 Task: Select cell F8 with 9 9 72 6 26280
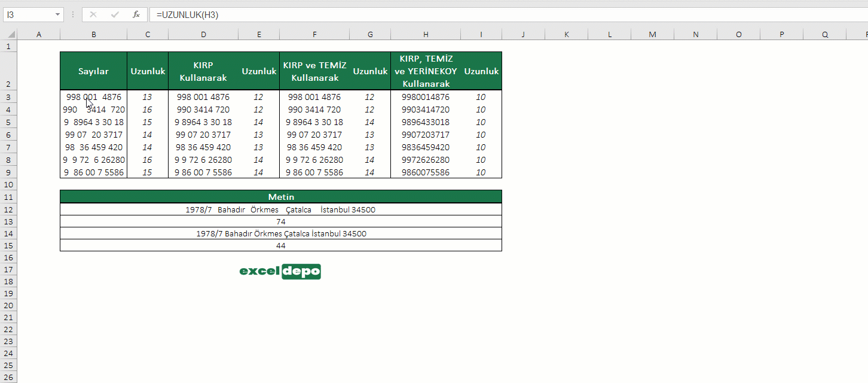click(x=314, y=160)
